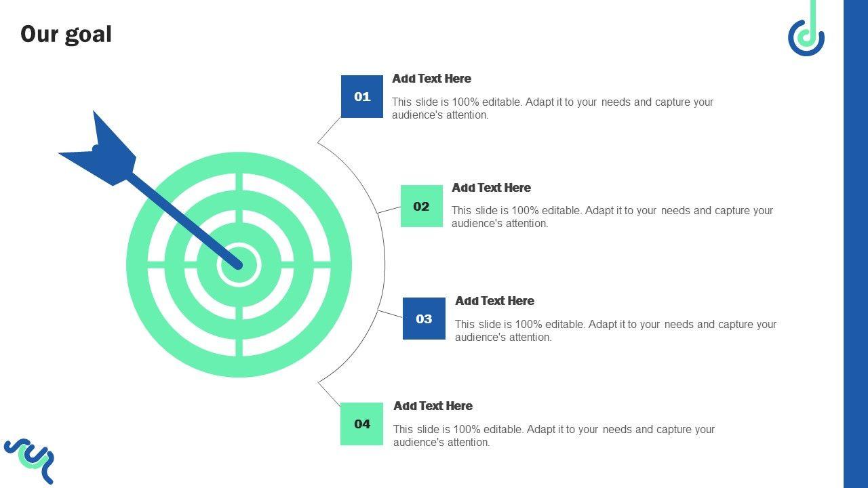Select 'Add Text Here' heading beside 03
The height and width of the screenshot is (488, 868).
494,301
